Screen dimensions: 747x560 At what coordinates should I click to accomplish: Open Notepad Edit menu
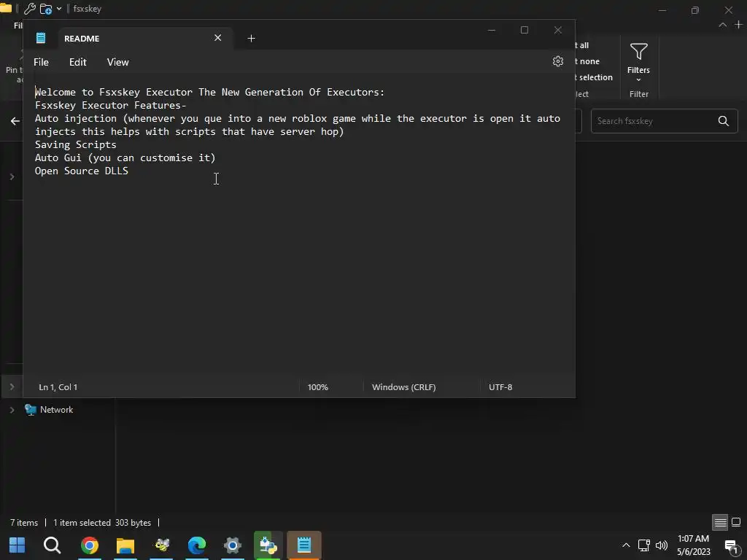point(77,63)
